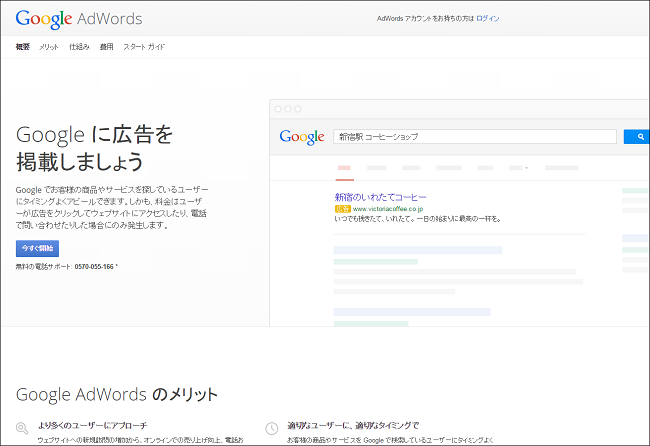Click the ad description いつでも挽きたて text
This screenshot has width=650, height=446.
[x=418, y=219]
